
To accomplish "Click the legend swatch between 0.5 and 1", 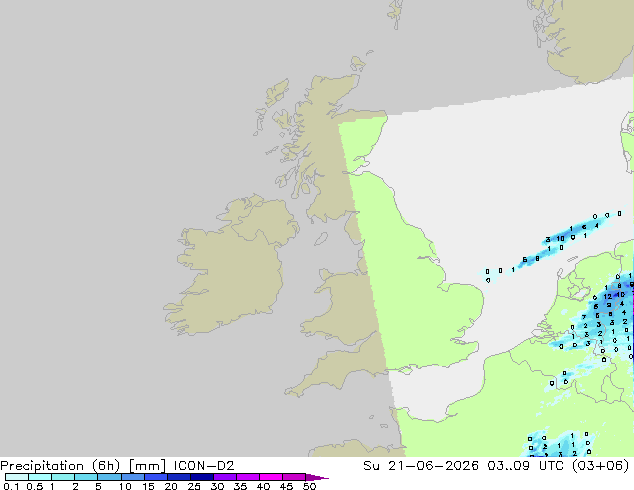I will (x=40, y=477).
